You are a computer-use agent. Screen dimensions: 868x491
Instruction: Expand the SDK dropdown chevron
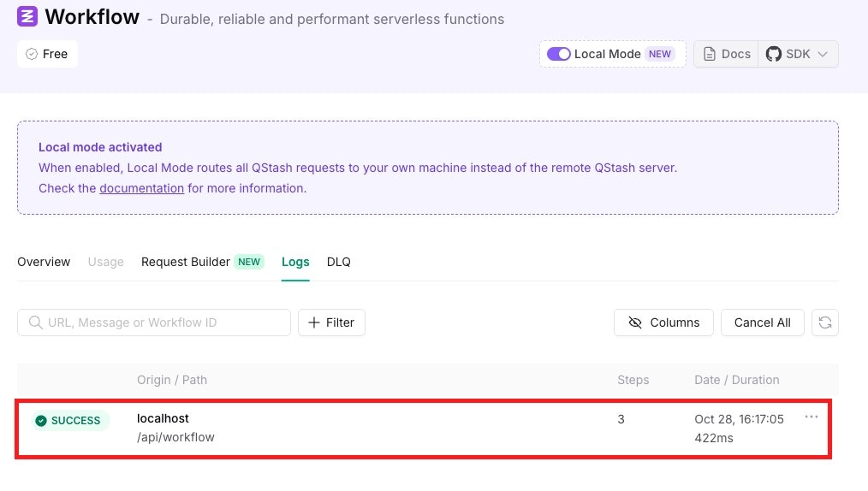click(x=823, y=54)
